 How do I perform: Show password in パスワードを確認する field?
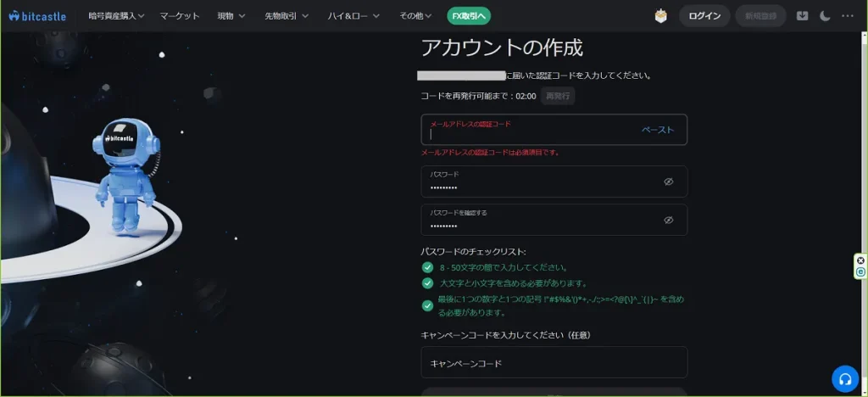[669, 220]
